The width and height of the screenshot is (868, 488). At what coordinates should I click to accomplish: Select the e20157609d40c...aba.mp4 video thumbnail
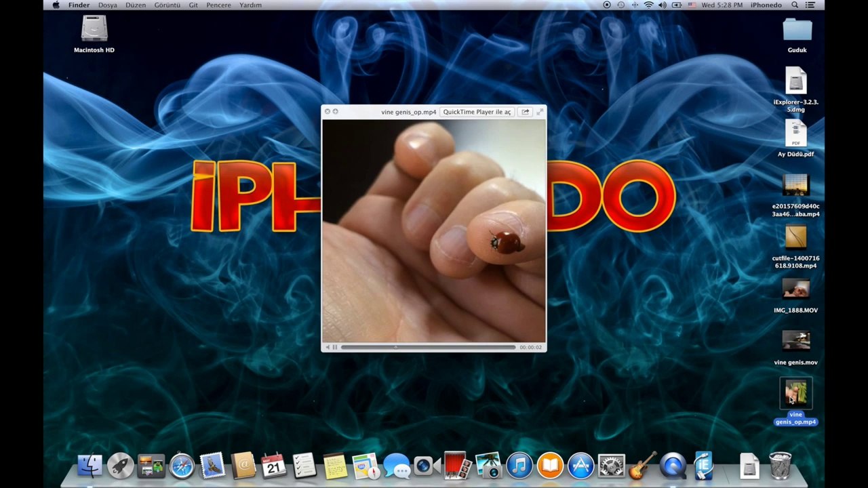pos(796,186)
